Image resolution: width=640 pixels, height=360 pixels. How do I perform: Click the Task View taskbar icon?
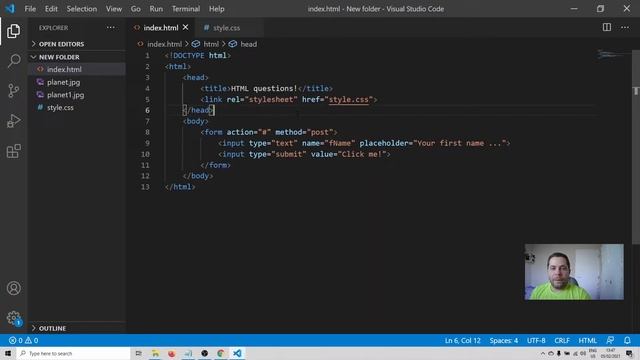[x=139, y=353]
